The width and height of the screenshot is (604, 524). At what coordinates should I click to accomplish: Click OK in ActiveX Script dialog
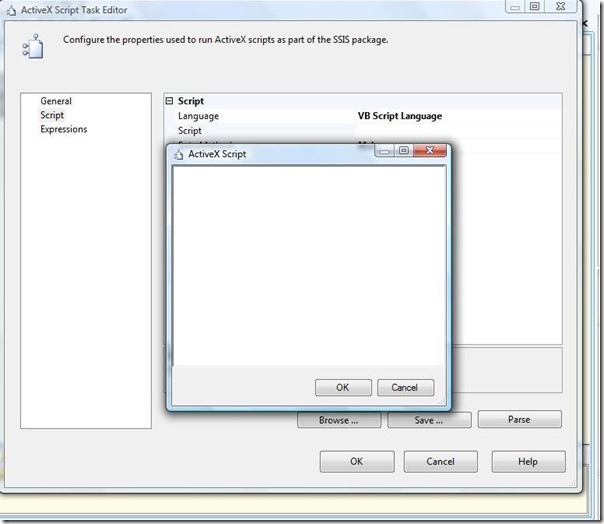[343, 387]
